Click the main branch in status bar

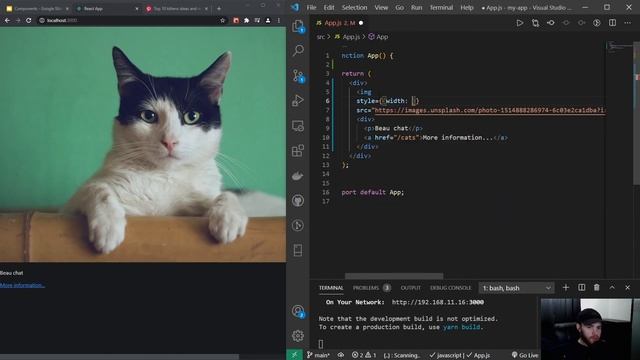[318, 355]
